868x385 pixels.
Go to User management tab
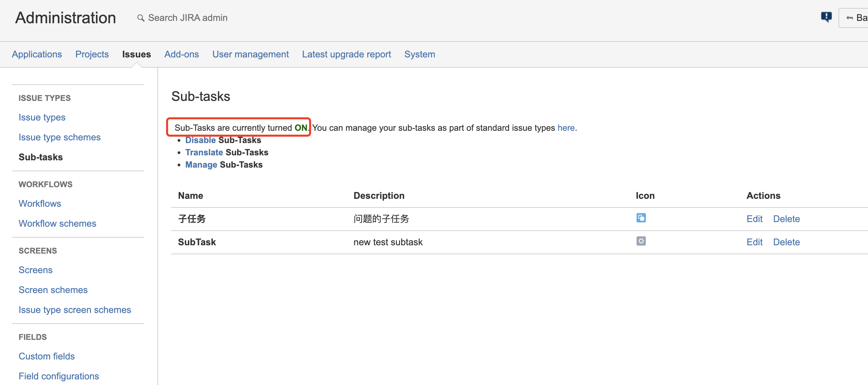tap(250, 54)
